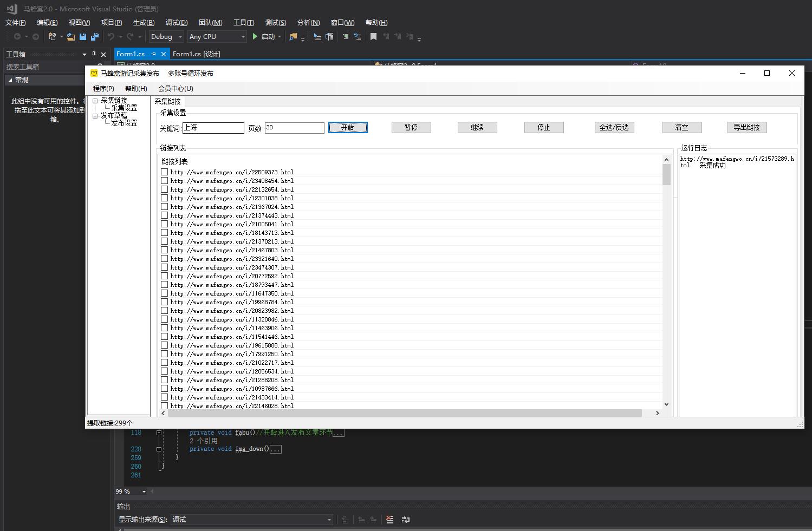This screenshot has width=812, height=531.
Task: Collapse the 采集链接 tree node
Action: (95, 101)
